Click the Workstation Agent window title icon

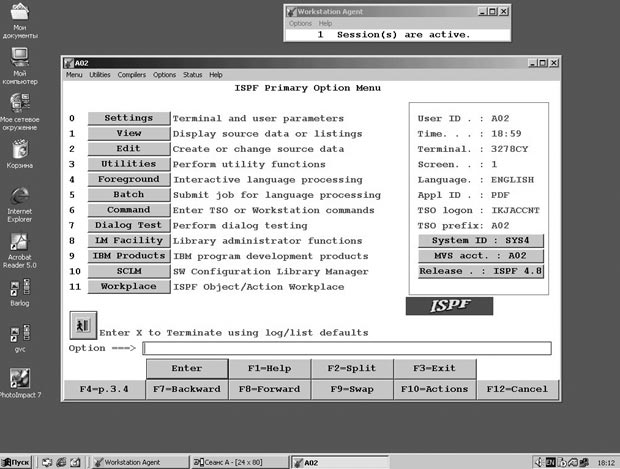291,12
